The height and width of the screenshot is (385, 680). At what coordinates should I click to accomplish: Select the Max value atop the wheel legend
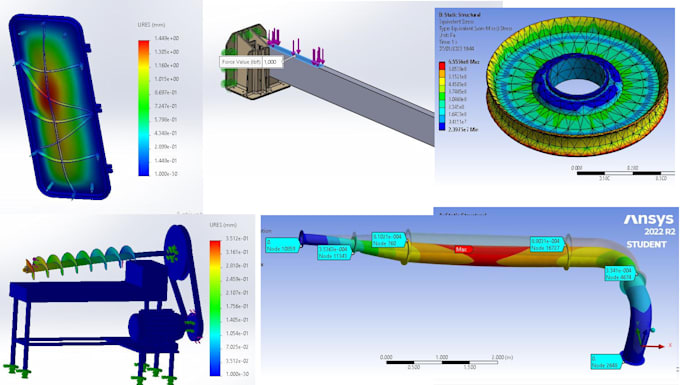pyautogui.click(x=464, y=62)
